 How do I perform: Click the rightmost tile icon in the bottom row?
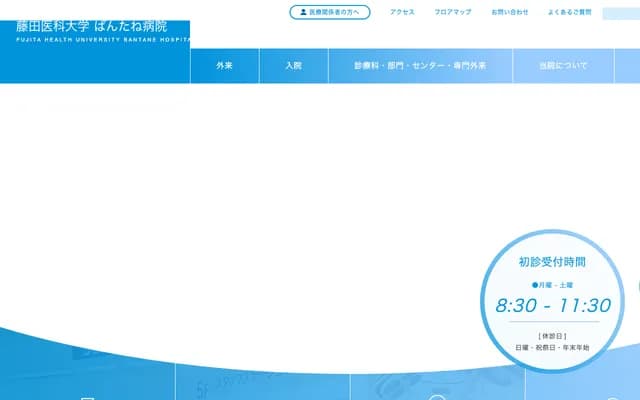pos(612,396)
